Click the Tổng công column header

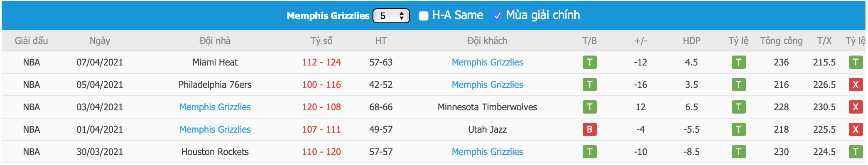781,41
